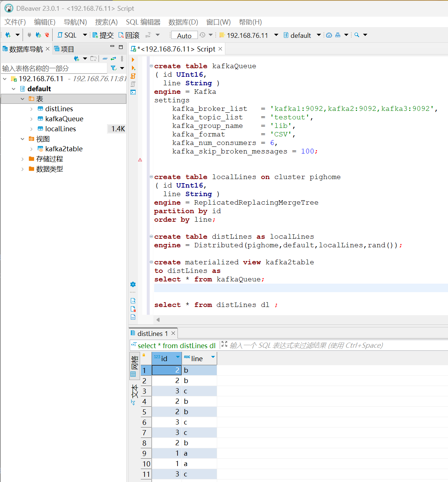Click the show variables icon in editor sidebar
The width and height of the screenshot is (448, 482).
point(133,317)
